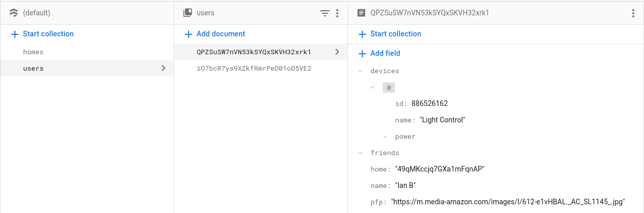Viewport: 644px width, 213px height.
Task: Select the users collection
Action: 33,68
